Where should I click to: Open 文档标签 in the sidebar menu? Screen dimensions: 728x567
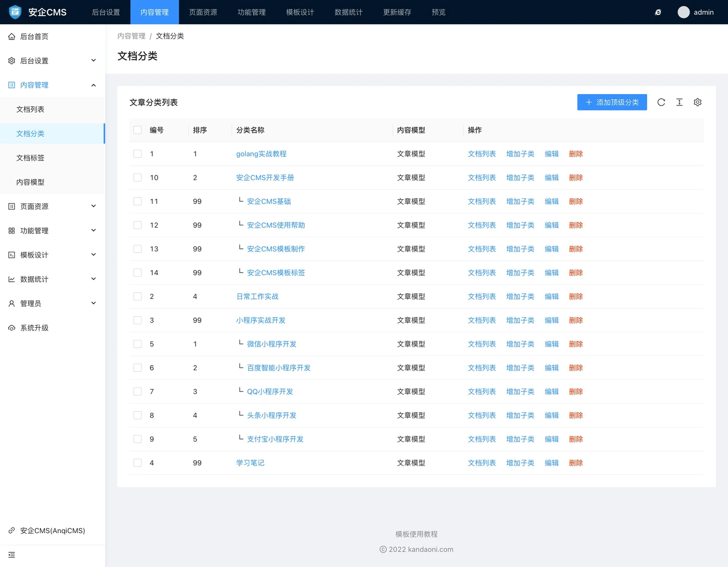pyautogui.click(x=30, y=158)
